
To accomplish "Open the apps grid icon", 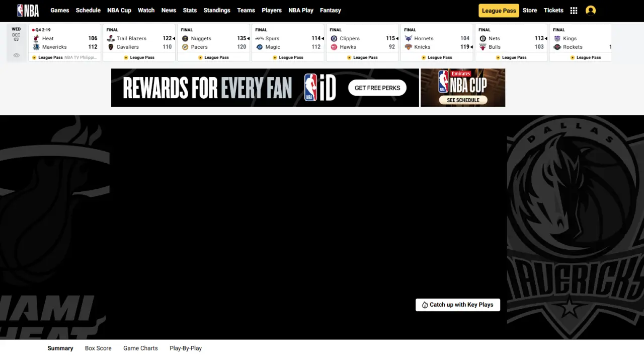I will pyautogui.click(x=574, y=11).
